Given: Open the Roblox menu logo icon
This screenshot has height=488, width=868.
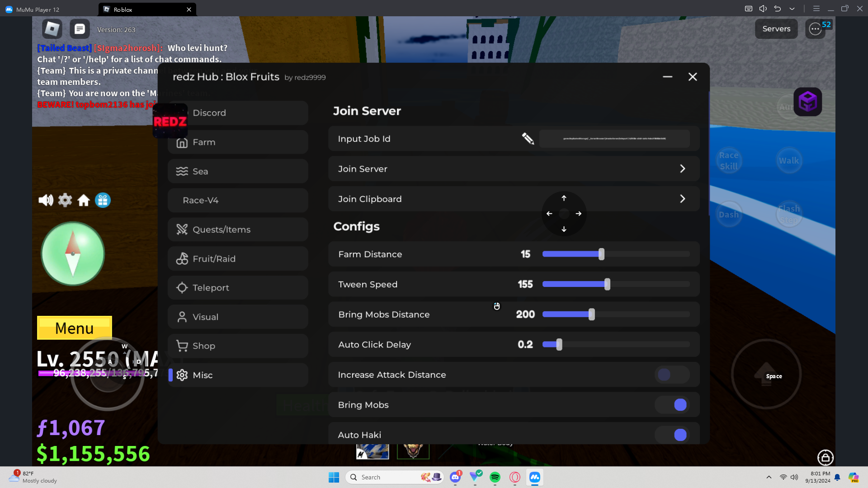Looking at the screenshot, I should pyautogui.click(x=52, y=29).
